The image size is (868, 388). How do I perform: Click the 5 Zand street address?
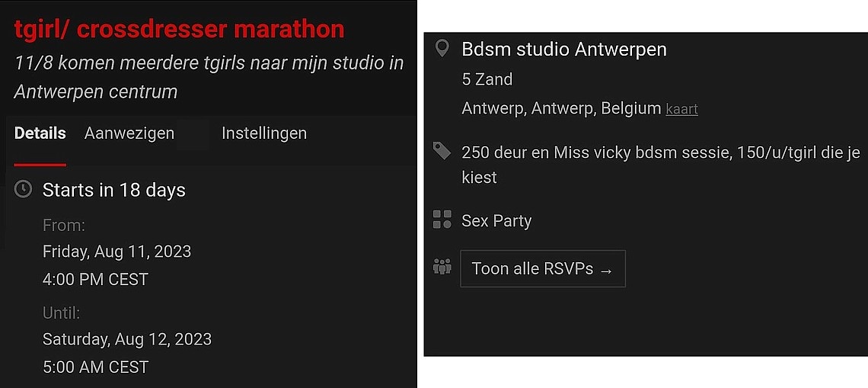(x=487, y=79)
